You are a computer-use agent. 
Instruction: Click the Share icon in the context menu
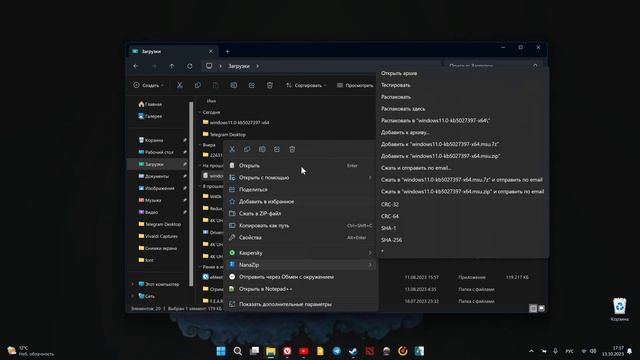277,149
